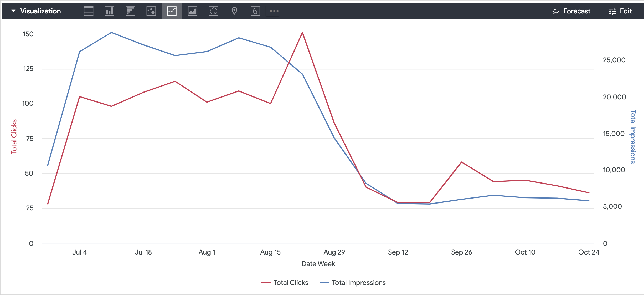Click the Total Clicks peak data point
This screenshot has width=644, height=295.
click(302, 33)
